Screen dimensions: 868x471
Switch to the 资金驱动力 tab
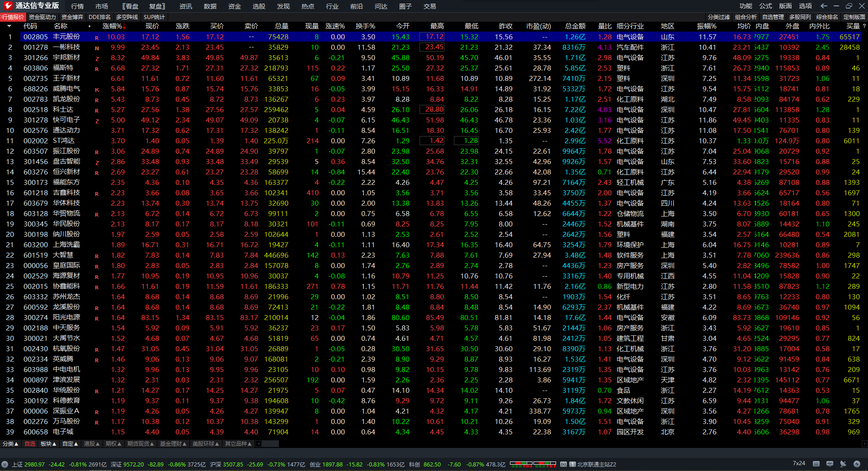[42, 17]
